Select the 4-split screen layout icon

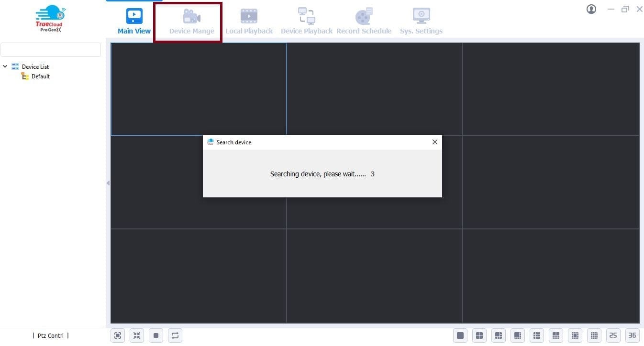click(479, 335)
